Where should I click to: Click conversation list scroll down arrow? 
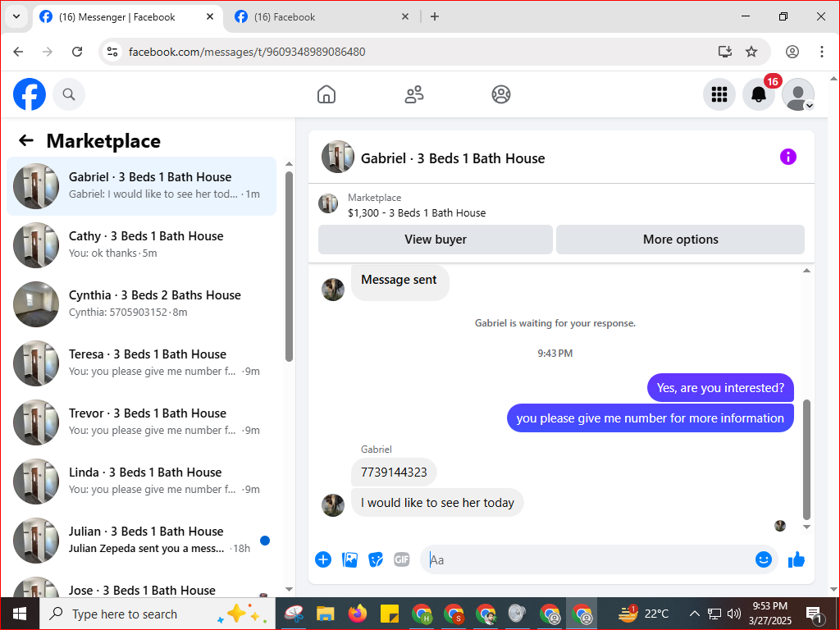point(289,589)
